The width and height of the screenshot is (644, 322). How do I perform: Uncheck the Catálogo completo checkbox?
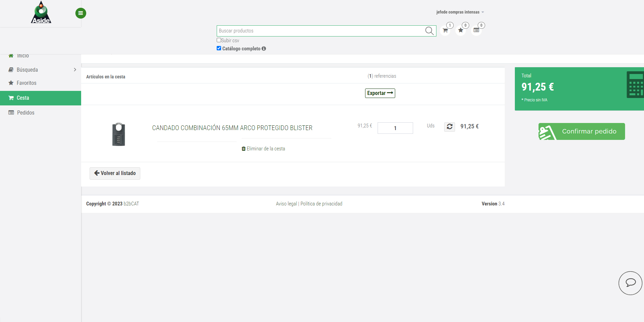219,48
